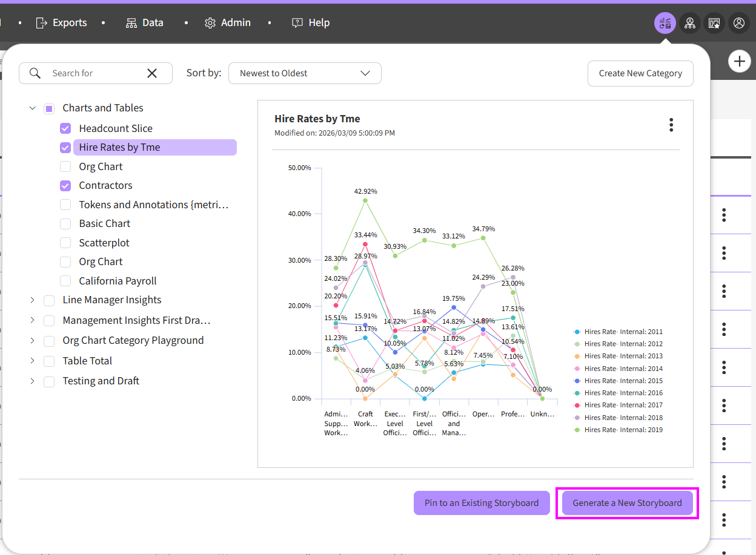This screenshot has height=555, width=756.
Task: Open the org hierarchy icon in top bar
Action: [690, 23]
